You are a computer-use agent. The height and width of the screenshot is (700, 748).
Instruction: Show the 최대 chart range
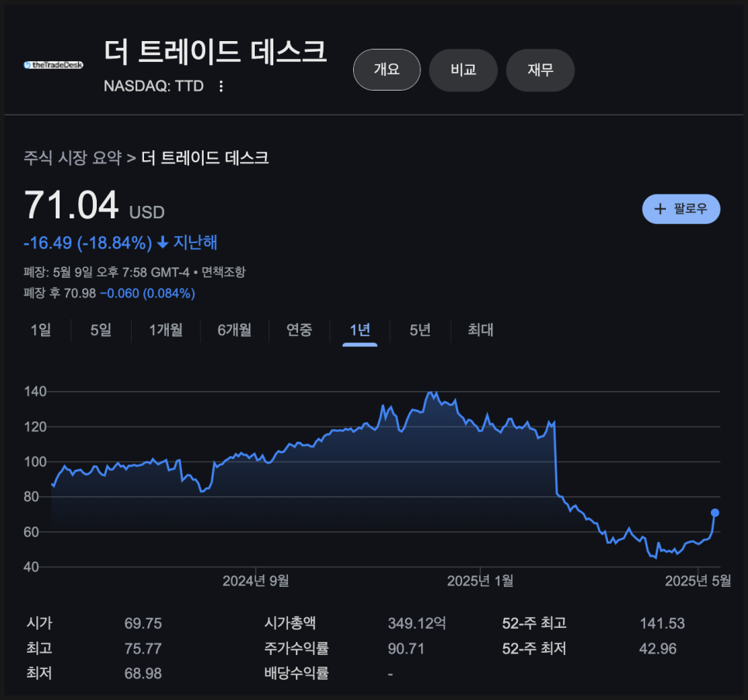(480, 330)
